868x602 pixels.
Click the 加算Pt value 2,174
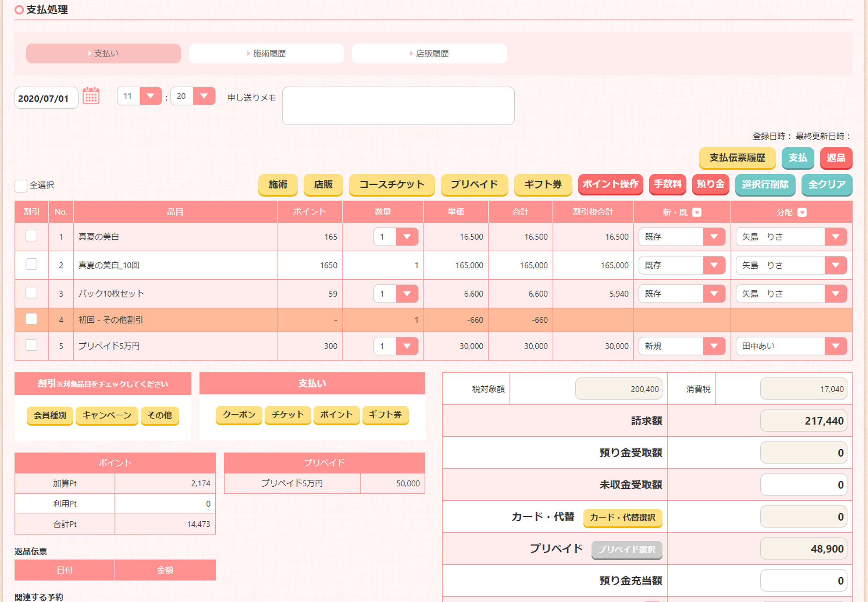point(201,484)
